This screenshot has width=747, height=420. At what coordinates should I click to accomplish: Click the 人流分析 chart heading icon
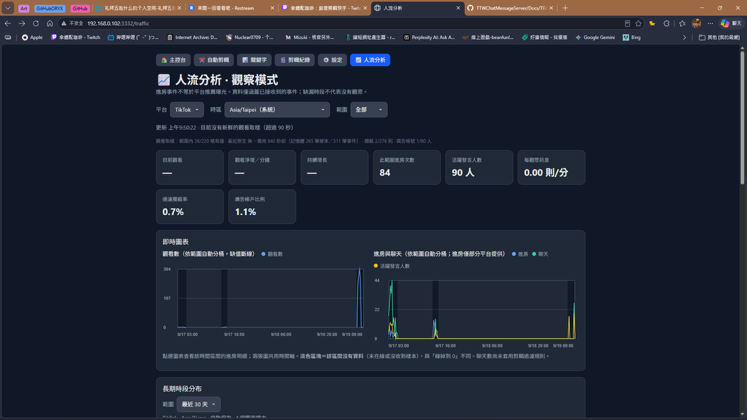click(164, 80)
